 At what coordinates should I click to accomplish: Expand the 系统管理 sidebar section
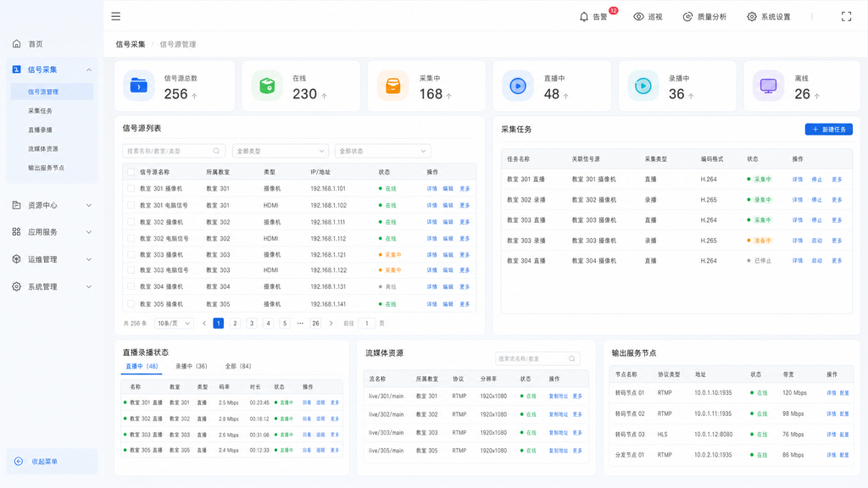click(x=88, y=286)
